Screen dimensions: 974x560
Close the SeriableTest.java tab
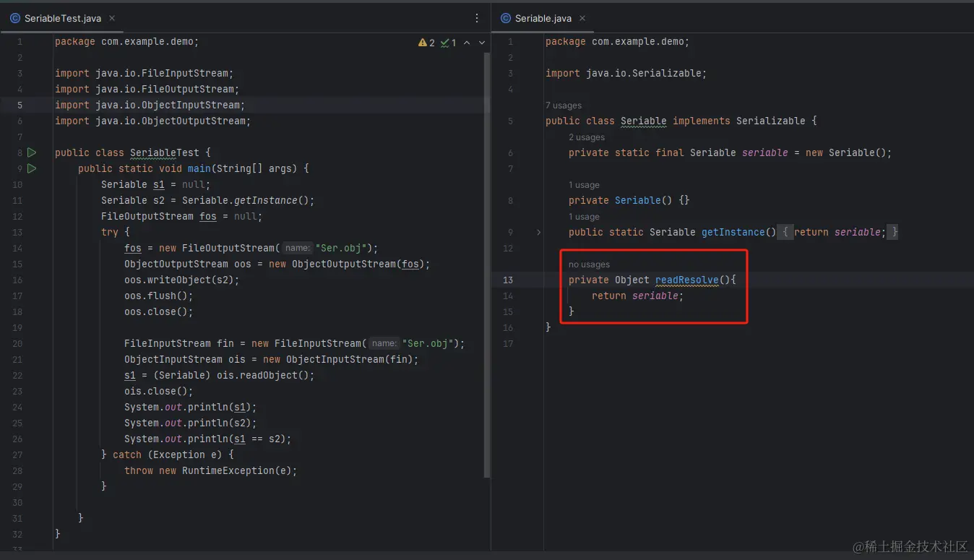(112, 18)
